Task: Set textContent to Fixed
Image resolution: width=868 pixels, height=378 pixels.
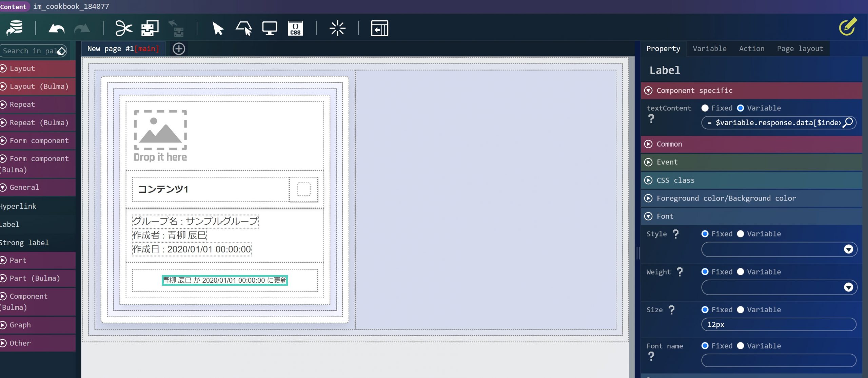Action: (705, 108)
